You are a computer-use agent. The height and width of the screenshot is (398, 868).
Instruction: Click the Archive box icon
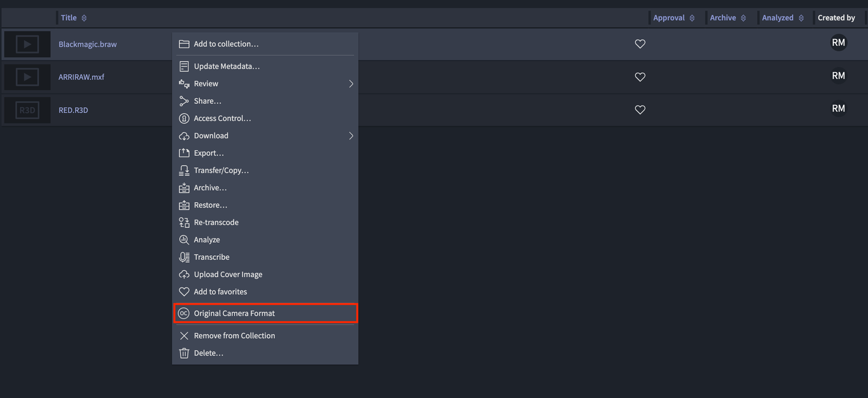pyautogui.click(x=184, y=188)
